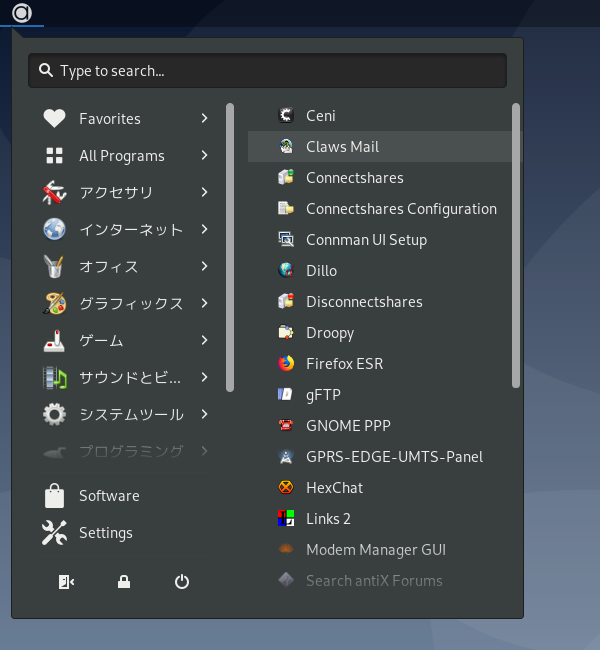Select the ゲーム category label
The width and height of the screenshot is (600, 650).
click(x=101, y=340)
